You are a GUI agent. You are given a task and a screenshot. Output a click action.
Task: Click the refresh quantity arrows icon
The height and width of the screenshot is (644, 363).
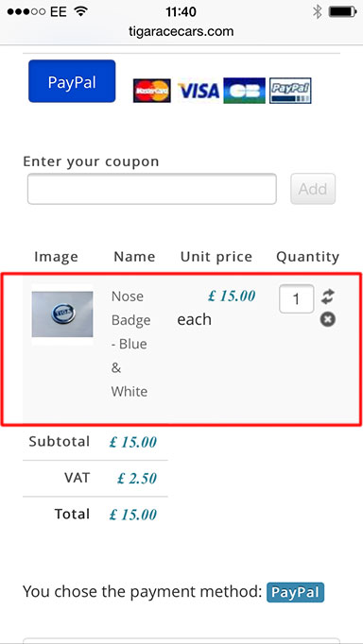(328, 297)
